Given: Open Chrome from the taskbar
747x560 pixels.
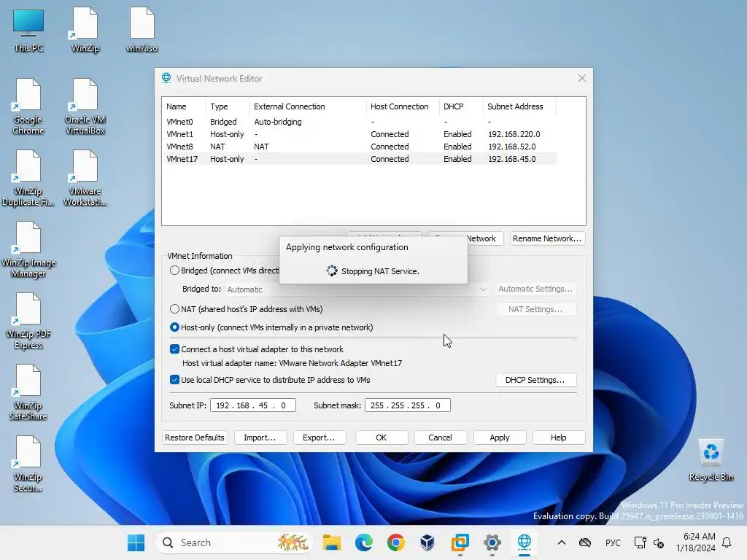Looking at the screenshot, I should [395, 542].
